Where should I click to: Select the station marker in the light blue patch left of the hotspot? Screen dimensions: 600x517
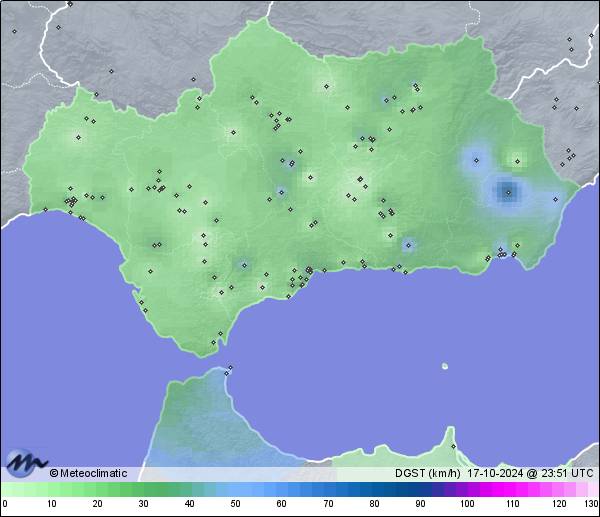coord(475,158)
